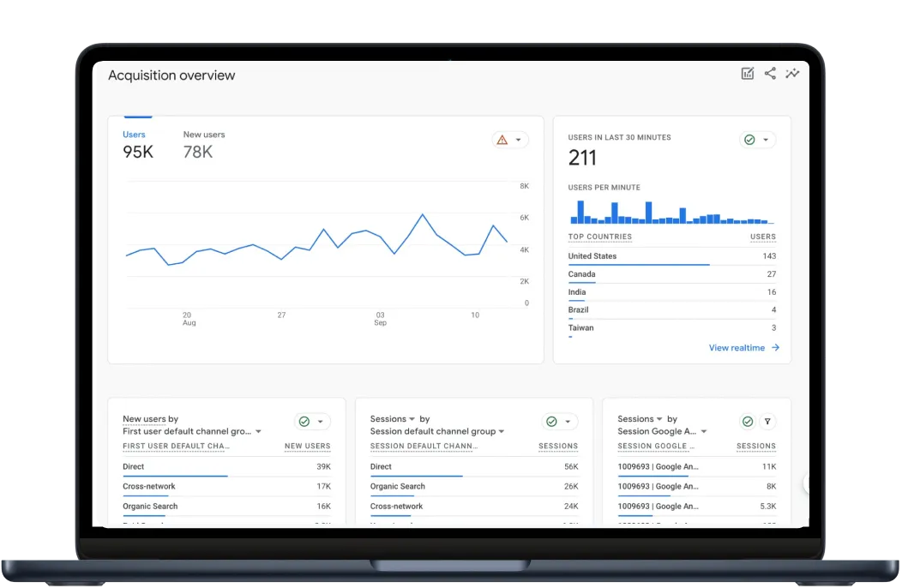Expand First user default channel group dropdown
Viewport: 902px width, 588px height.
(x=258, y=431)
